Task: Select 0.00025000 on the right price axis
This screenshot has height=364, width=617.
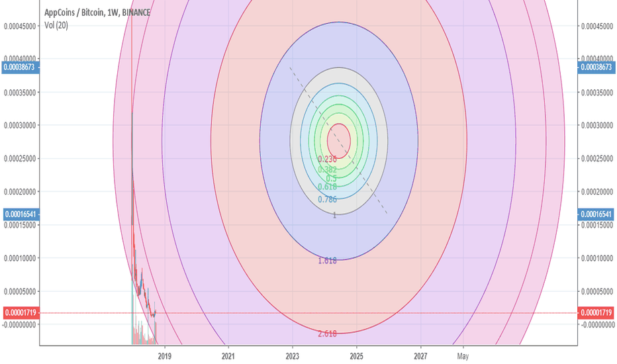Action: pos(597,159)
